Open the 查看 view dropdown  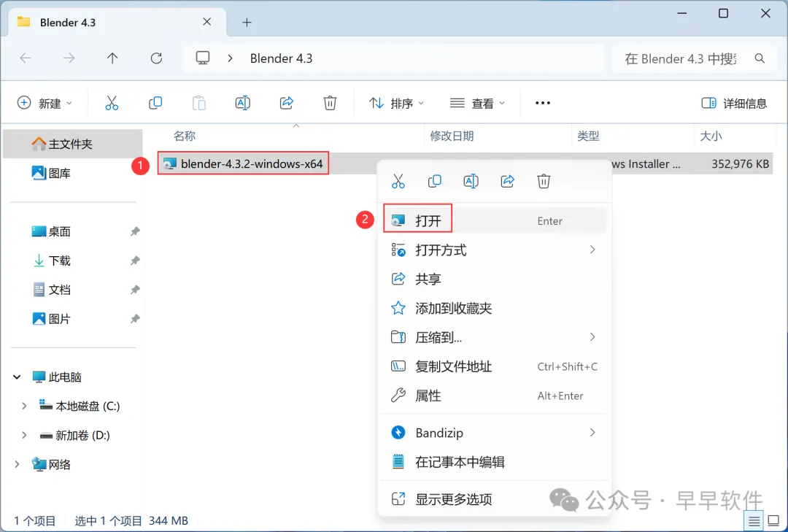[477, 103]
